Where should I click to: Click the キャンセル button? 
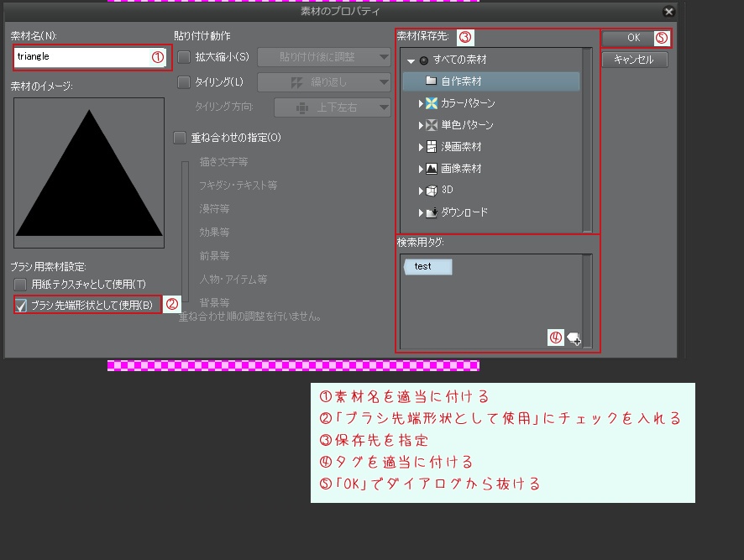(634, 60)
